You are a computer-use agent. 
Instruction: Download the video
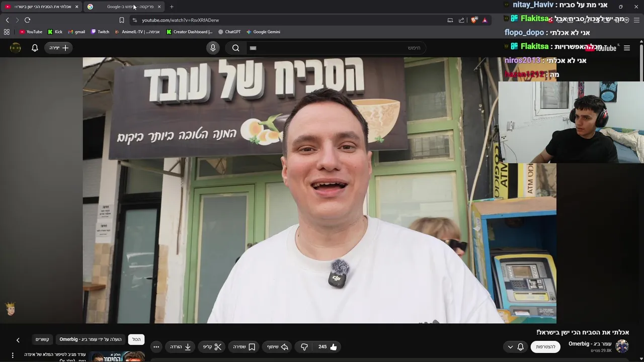[181, 347]
